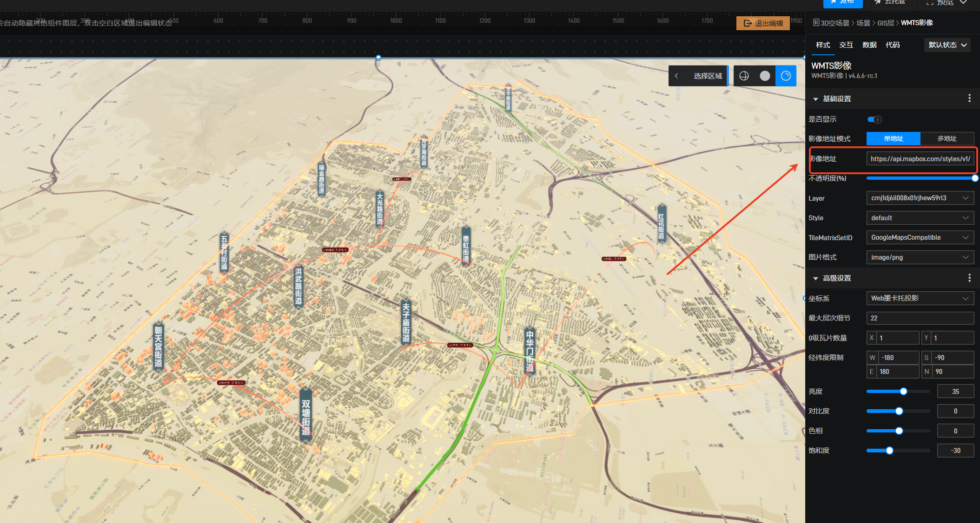
Task: Click the highlighted blue ring icon
Action: [x=786, y=76]
